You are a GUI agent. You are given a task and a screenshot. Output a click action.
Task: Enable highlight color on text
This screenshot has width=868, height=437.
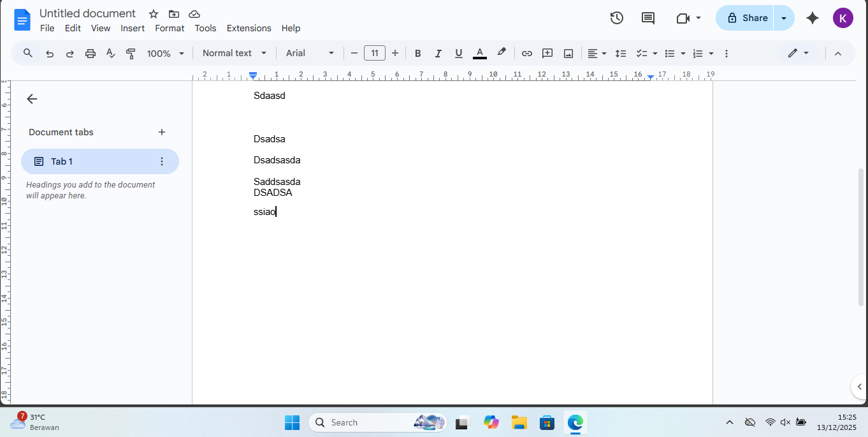[502, 53]
